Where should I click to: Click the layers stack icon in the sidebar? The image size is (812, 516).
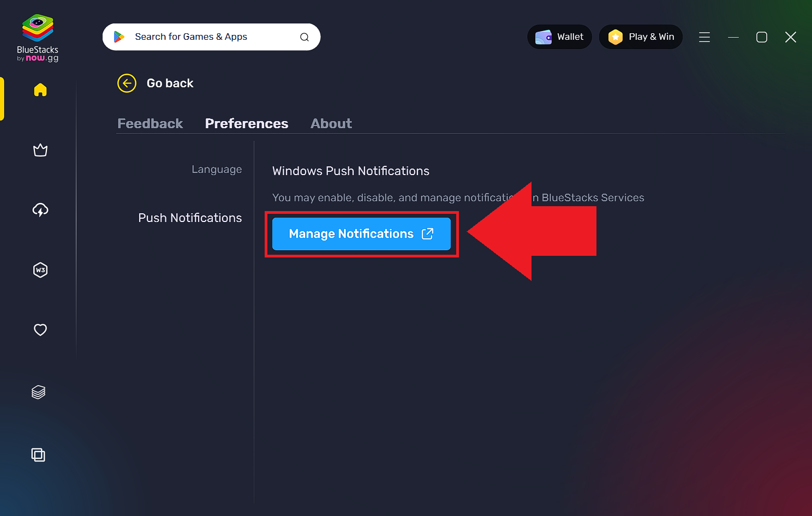click(x=38, y=392)
